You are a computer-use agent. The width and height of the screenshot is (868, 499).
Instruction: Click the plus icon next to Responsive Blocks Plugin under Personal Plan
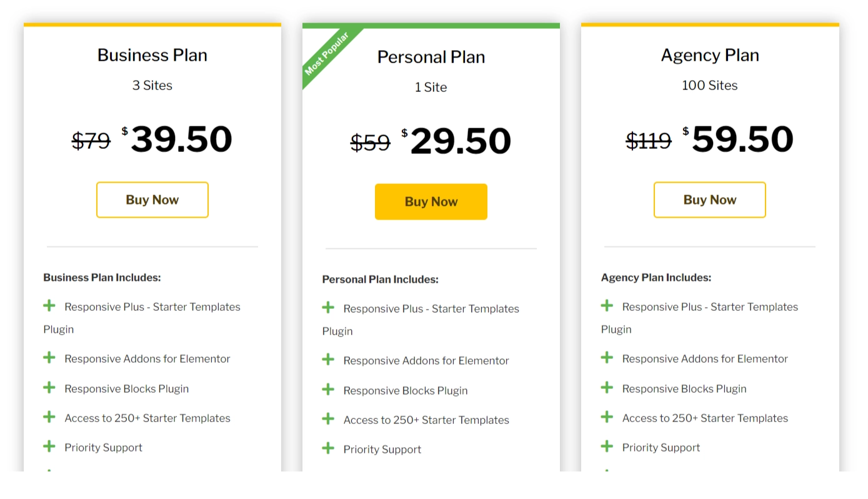329,389
